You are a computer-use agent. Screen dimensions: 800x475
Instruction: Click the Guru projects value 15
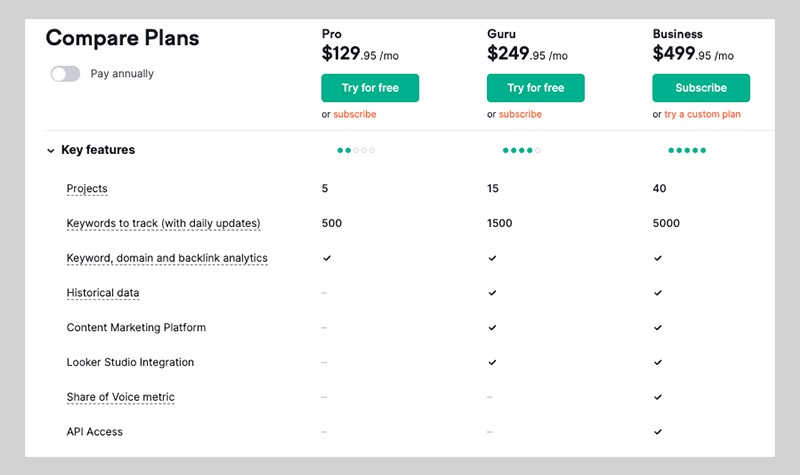493,189
